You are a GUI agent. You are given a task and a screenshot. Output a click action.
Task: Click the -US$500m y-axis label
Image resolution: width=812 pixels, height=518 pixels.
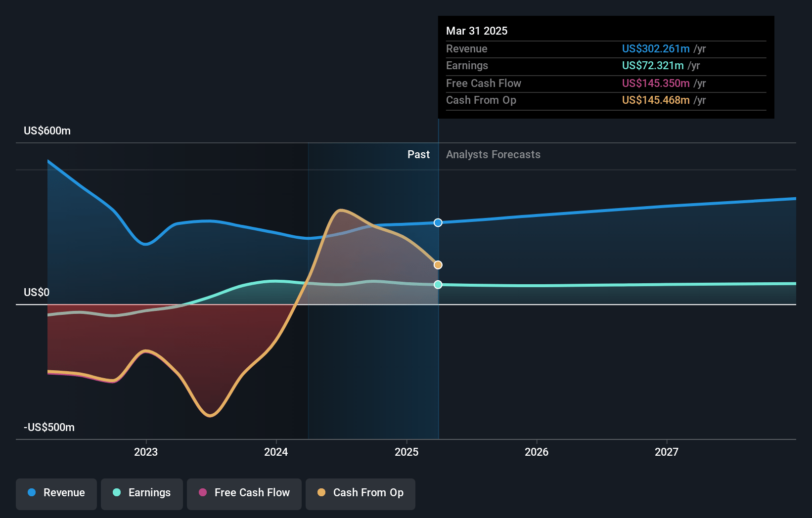click(x=49, y=428)
